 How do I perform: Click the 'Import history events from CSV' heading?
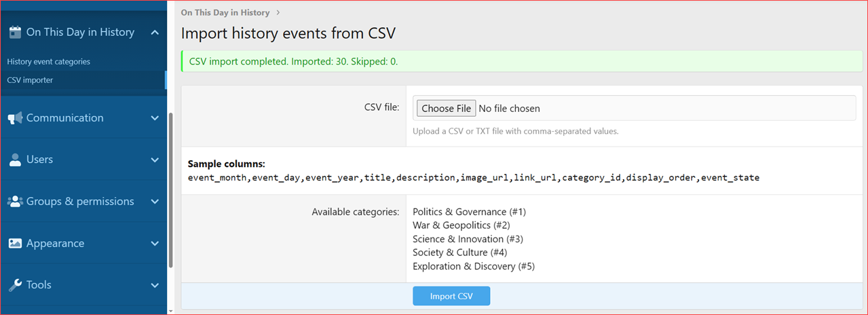point(288,33)
